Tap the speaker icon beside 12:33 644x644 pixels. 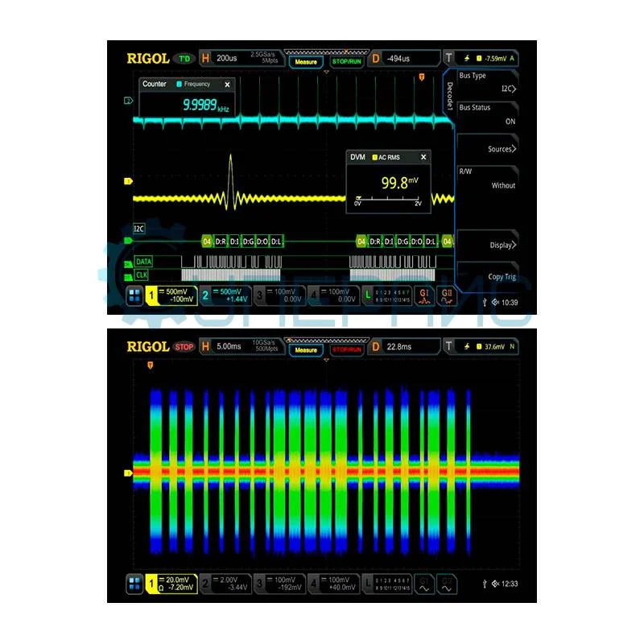click(x=495, y=584)
